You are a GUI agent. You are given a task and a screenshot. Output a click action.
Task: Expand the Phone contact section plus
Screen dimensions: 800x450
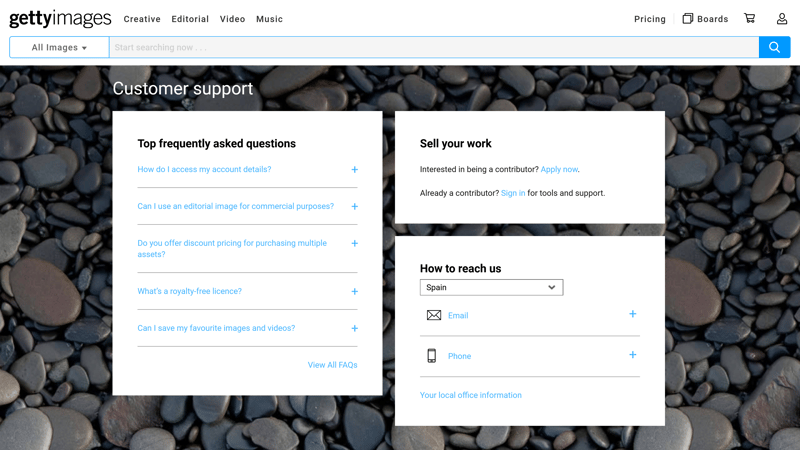[x=632, y=355]
